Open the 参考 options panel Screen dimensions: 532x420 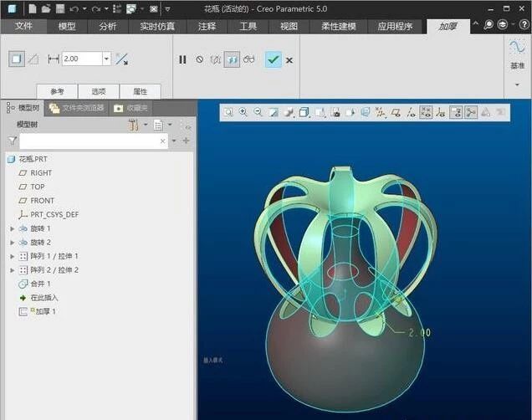(x=57, y=91)
